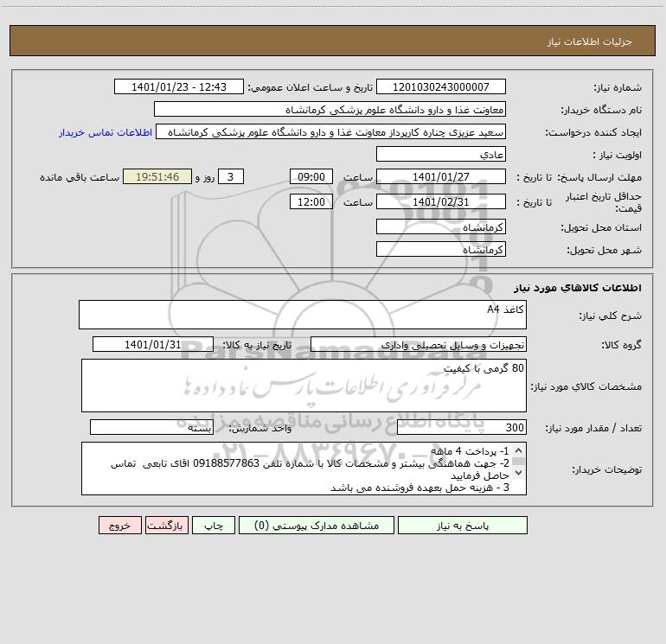Click announcement date field 1401/01/23 - 12:43
Viewport: 666px width, 644px height.
[179, 86]
